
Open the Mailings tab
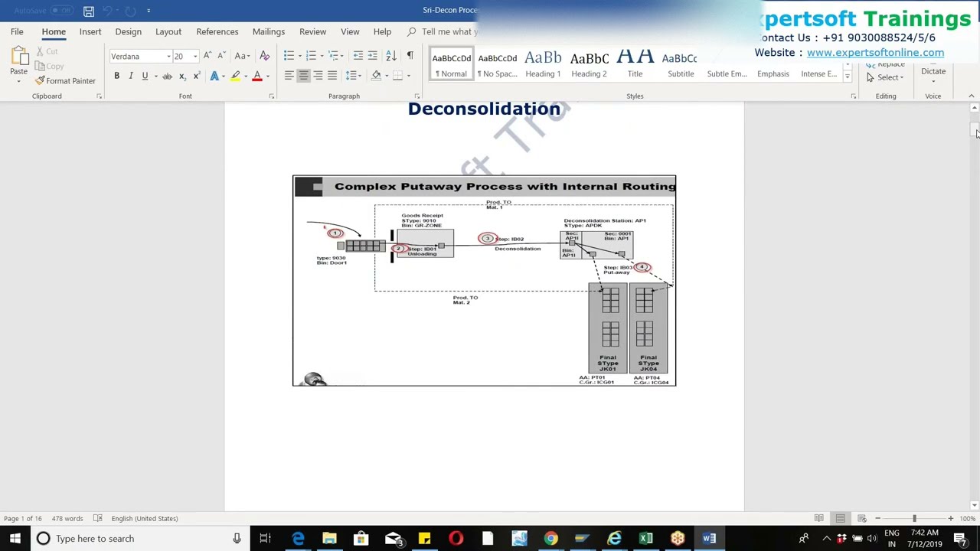pyautogui.click(x=269, y=31)
